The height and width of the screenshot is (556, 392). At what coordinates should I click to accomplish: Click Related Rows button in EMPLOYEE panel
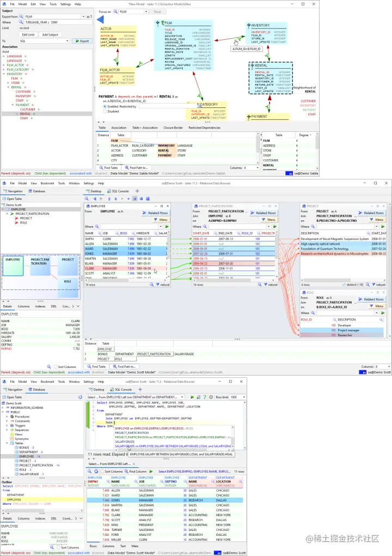click(x=156, y=213)
